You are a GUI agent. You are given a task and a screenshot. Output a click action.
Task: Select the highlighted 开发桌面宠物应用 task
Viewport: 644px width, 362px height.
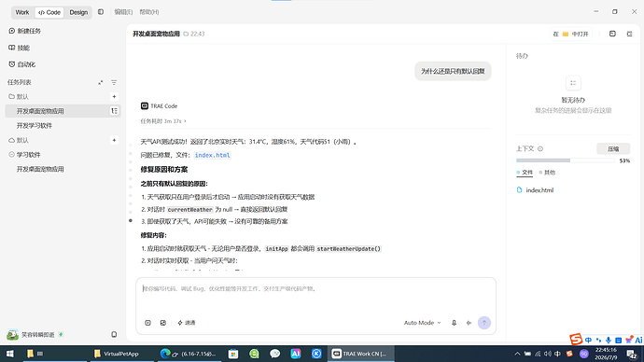click(63, 111)
